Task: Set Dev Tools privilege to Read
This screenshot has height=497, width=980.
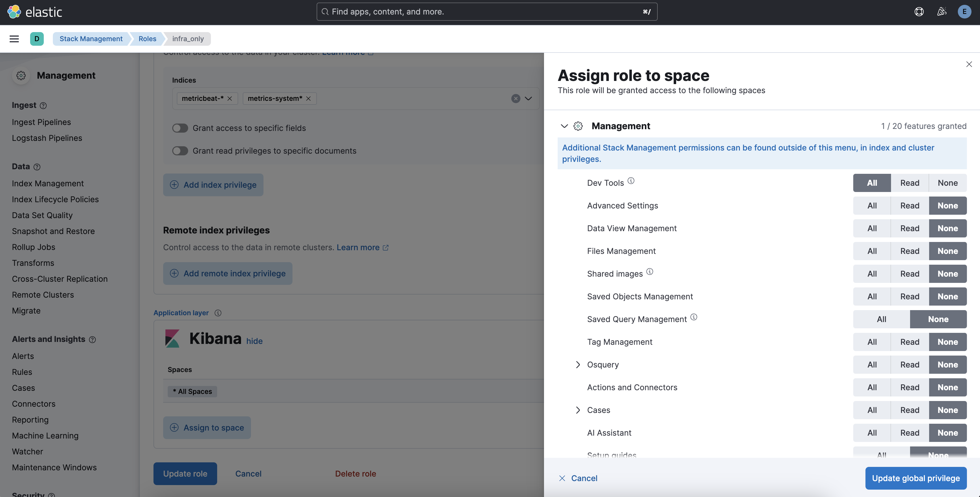Action: 910,183
